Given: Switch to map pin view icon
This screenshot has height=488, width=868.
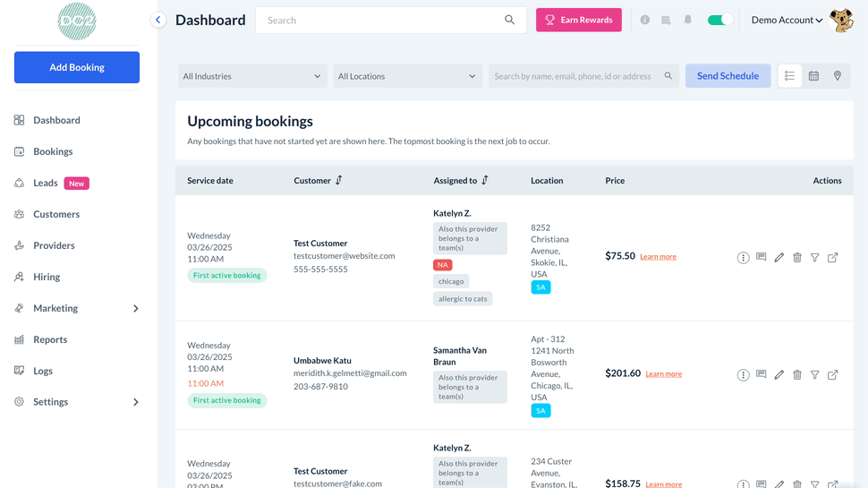Looking at the screenshot, I should pos(837,76).
